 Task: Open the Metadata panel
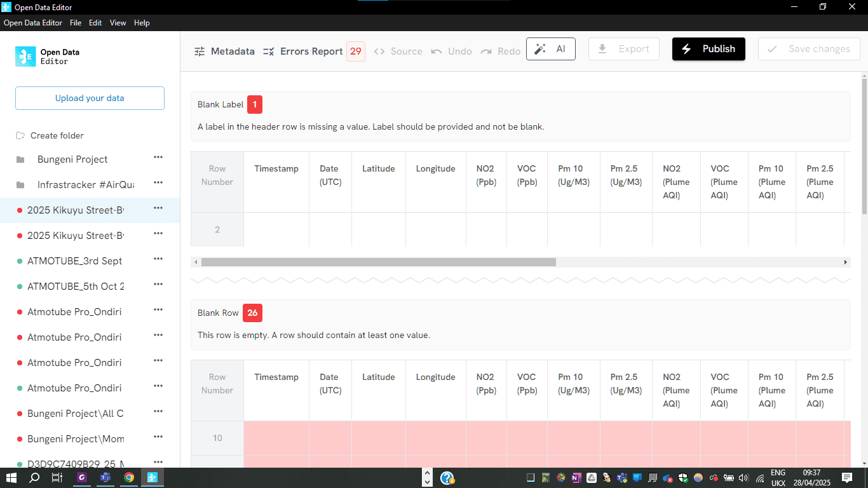(x=224, y=51)
